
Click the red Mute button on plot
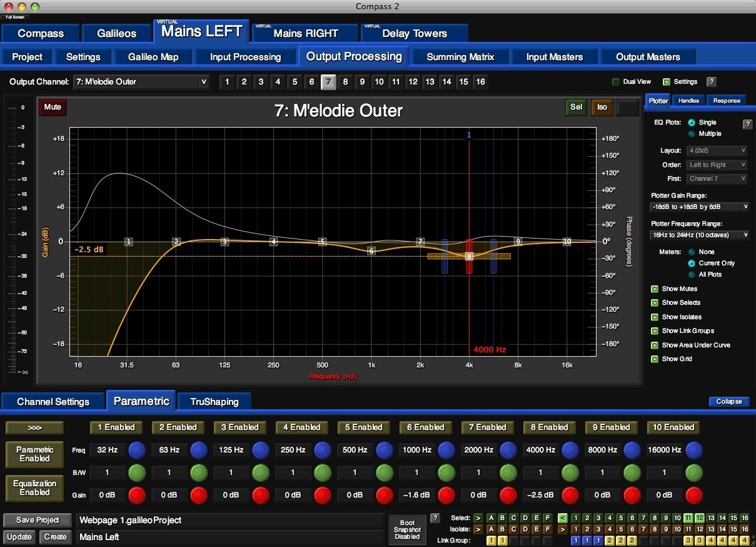click(x=53, y=108)
